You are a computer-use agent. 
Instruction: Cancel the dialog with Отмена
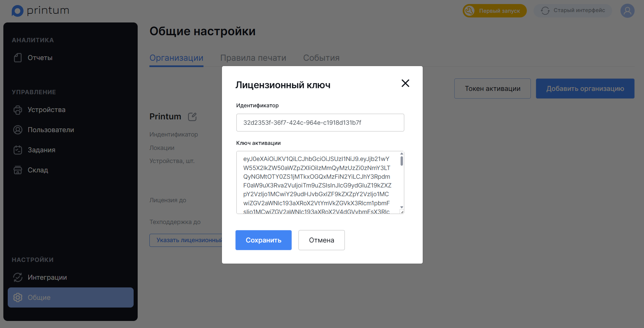(x=322, y=240)
